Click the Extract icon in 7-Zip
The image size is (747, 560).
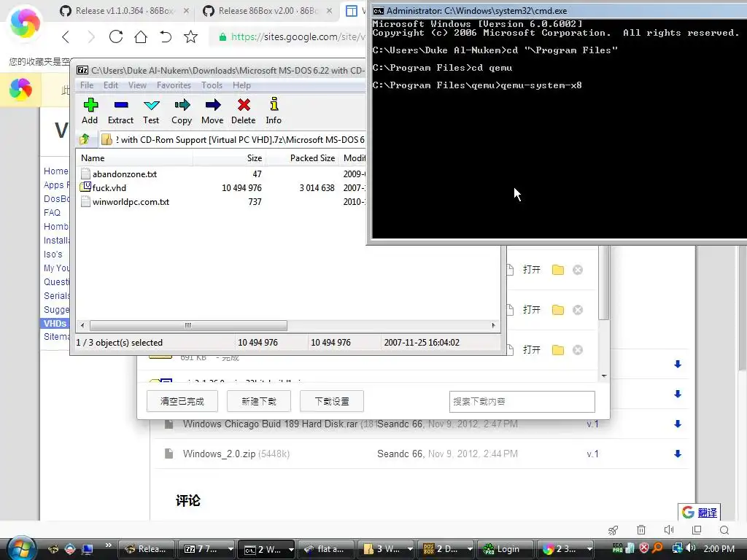[120, 111]
